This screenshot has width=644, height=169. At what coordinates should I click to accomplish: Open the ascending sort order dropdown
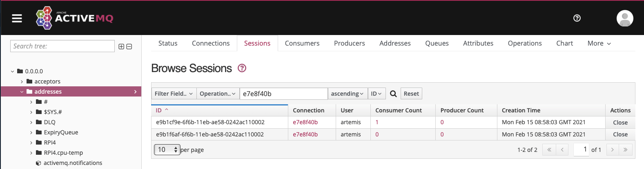click(347, 94)
